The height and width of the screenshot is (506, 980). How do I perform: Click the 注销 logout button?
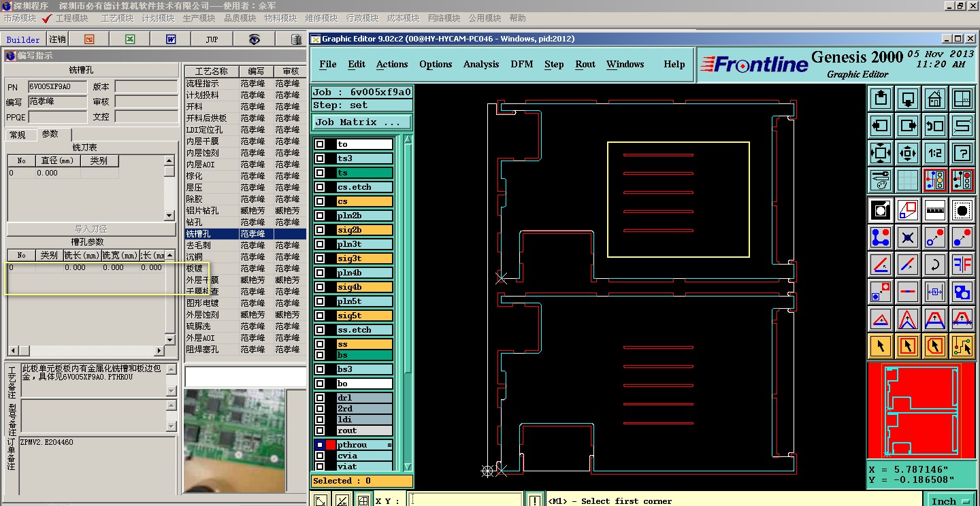tap(57, 39)
